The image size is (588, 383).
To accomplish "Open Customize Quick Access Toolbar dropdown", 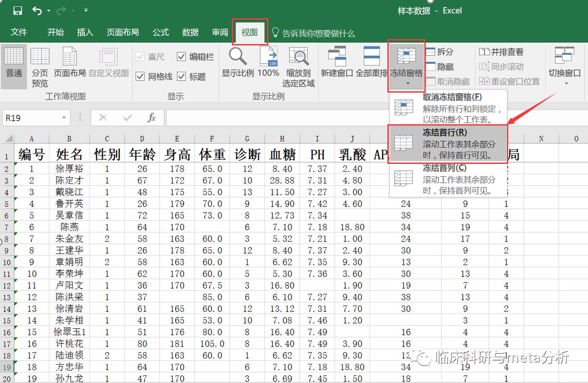I will 86,10.
